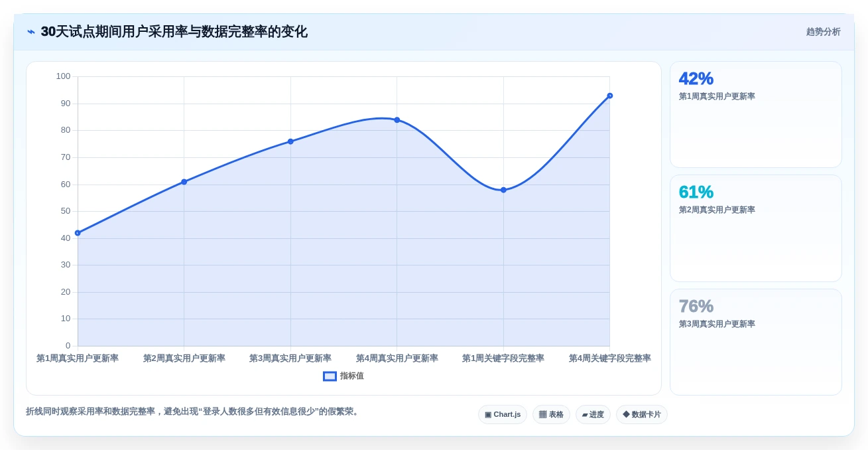Viewport: 868px width, 450px height.
Task: Open the 61% 第2周 stat card
Action: click(756, 228)
